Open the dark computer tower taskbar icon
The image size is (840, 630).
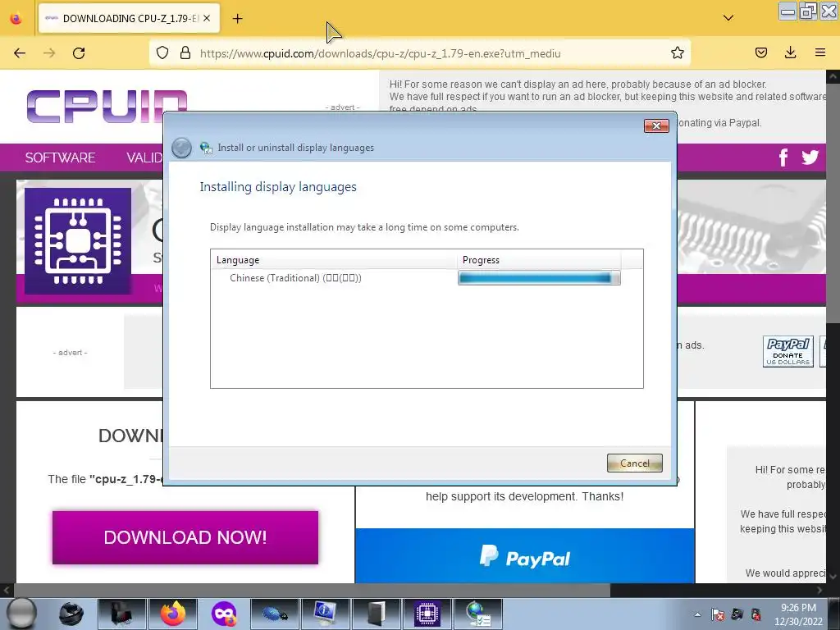click(121, 614)
